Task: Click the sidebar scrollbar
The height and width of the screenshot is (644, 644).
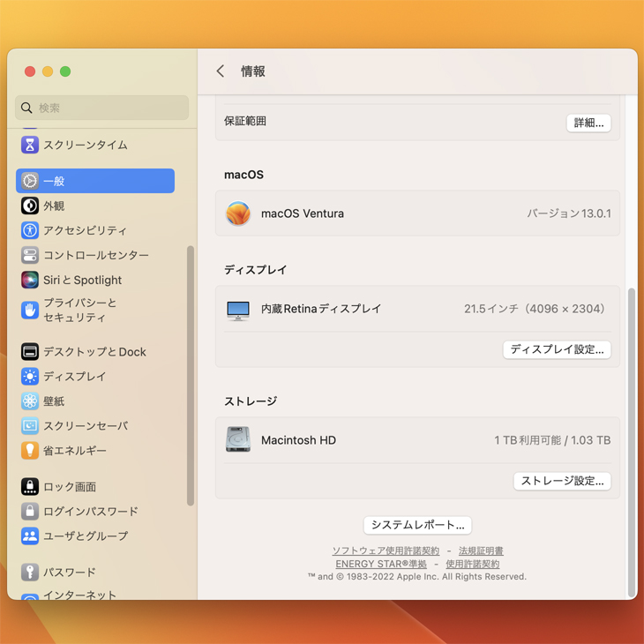Action: (x=191, y=376)
